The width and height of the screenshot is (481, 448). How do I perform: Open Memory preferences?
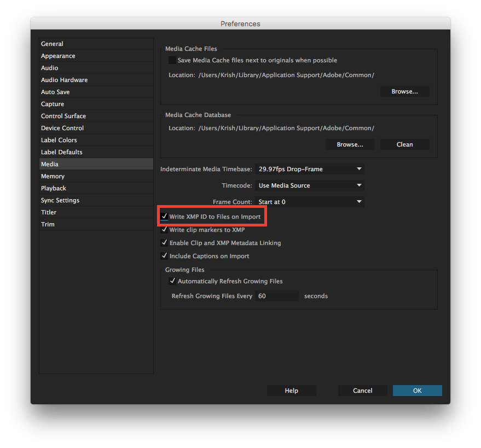coord(96,176)
